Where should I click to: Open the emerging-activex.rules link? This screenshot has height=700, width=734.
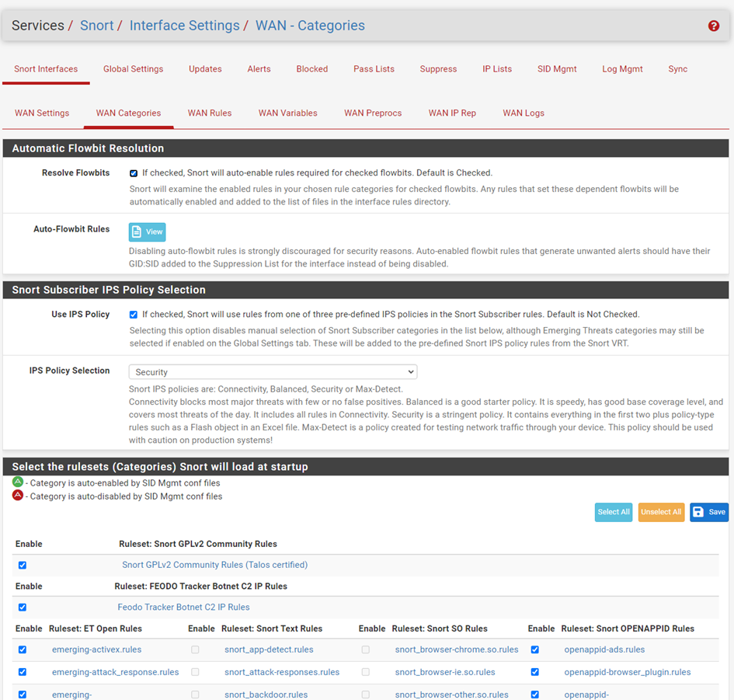96,650
